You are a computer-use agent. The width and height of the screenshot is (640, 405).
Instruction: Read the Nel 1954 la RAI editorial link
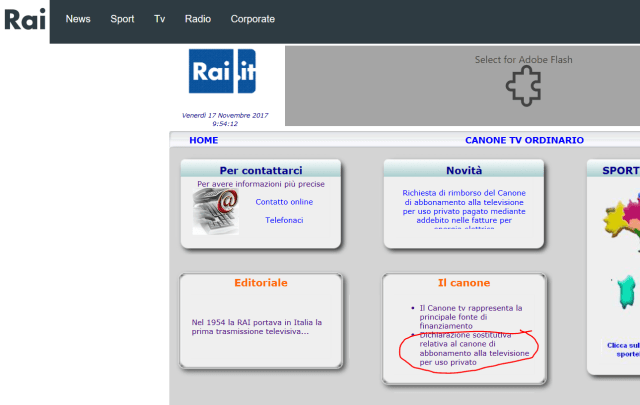[x=257, y=327]
